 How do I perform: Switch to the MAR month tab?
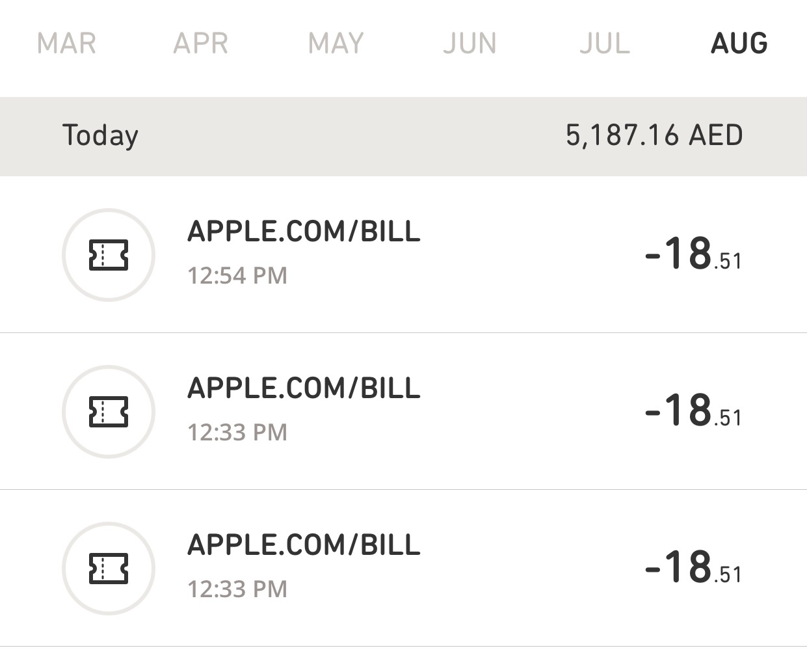click(x=66, y=44)
